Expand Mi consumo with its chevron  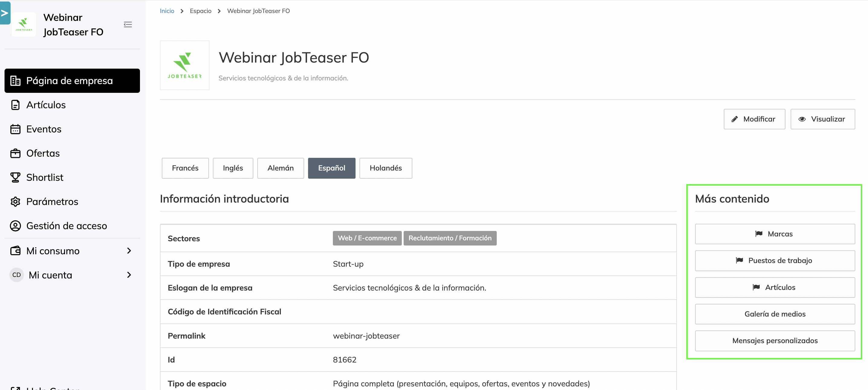click(x=129, y=251)
